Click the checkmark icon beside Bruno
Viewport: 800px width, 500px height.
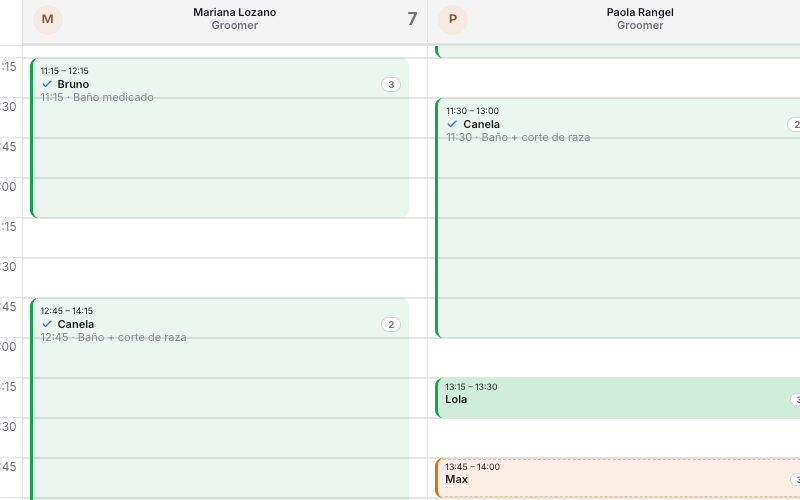[47, 84]
